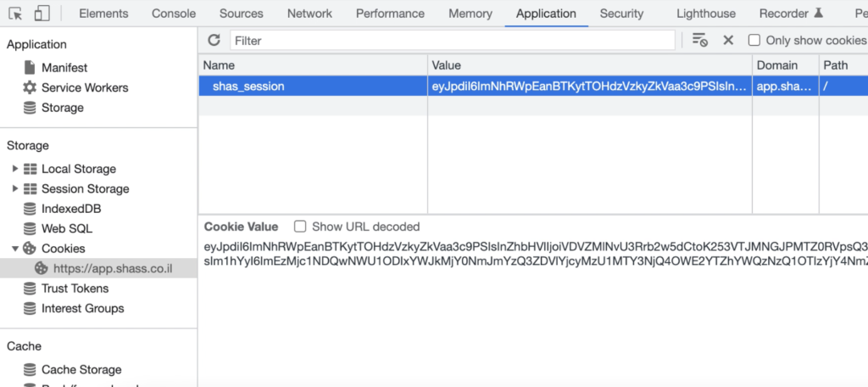868x387 pixels.
Task: Select the shas_session cookie row
Action: point(533,86)
